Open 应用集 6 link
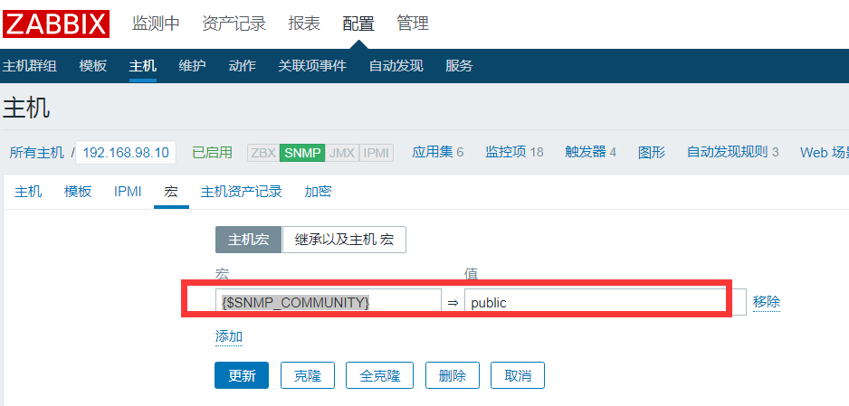The image size is (849, 406). click(x=437, y=152)
